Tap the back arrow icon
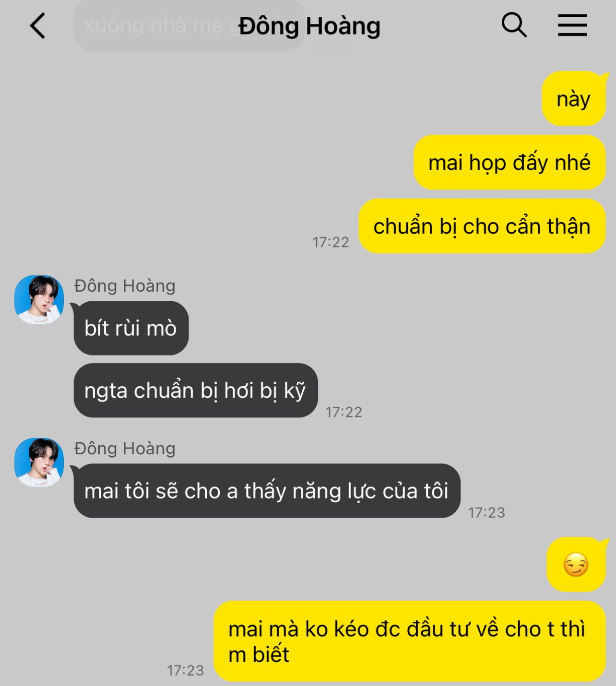 pyautogui.click(x=37, y=25)
